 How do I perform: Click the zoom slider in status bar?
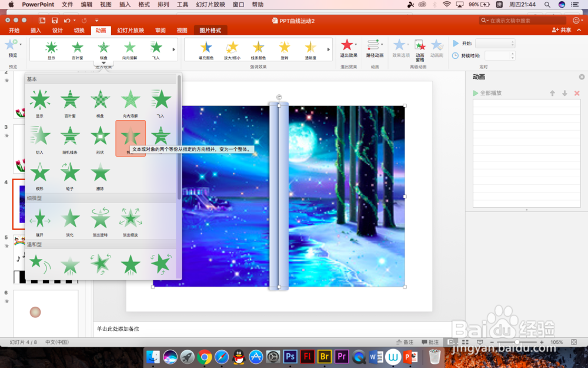point(517,342)
